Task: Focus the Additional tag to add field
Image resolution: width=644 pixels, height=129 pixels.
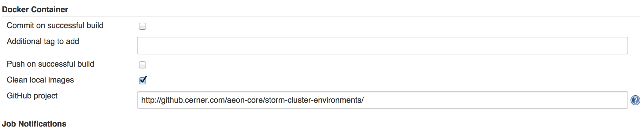Action: [x=382, y=46]
